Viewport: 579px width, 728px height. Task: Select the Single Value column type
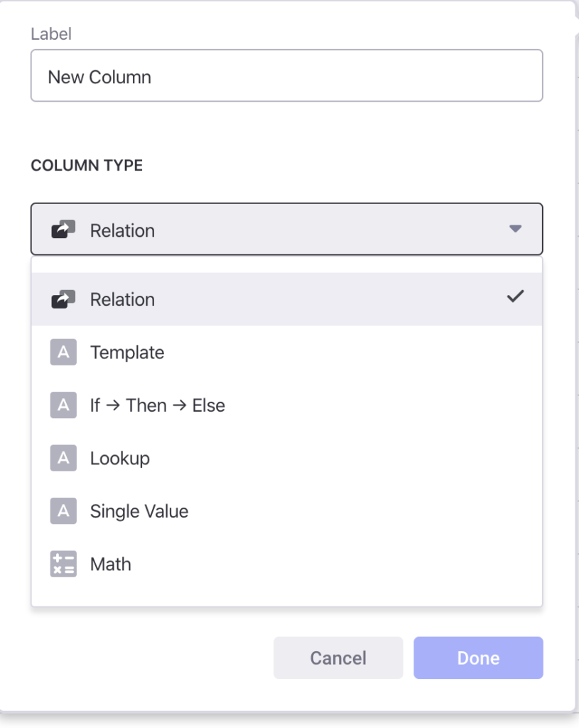click(x=287, y=511)
